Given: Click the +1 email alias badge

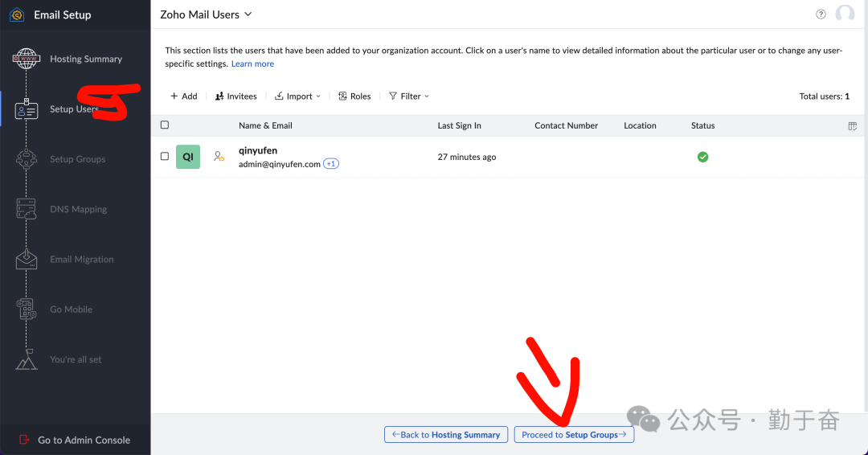Looking at the screenshot, I should (x=331, y=164).
